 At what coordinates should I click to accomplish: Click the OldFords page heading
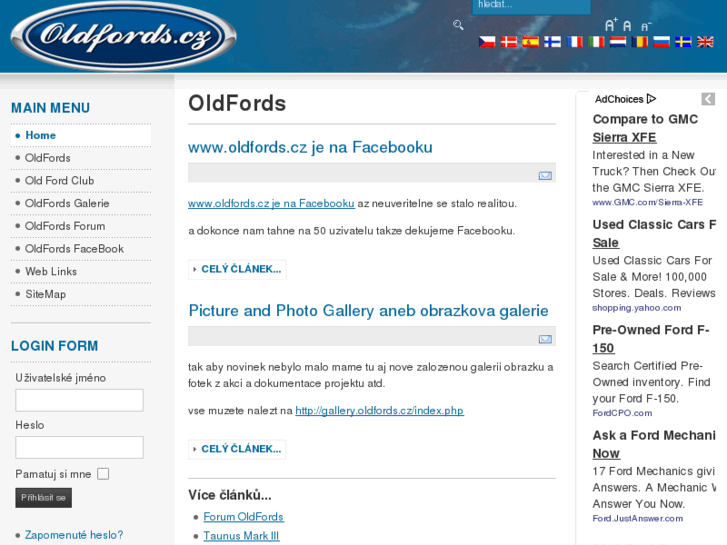237,103
